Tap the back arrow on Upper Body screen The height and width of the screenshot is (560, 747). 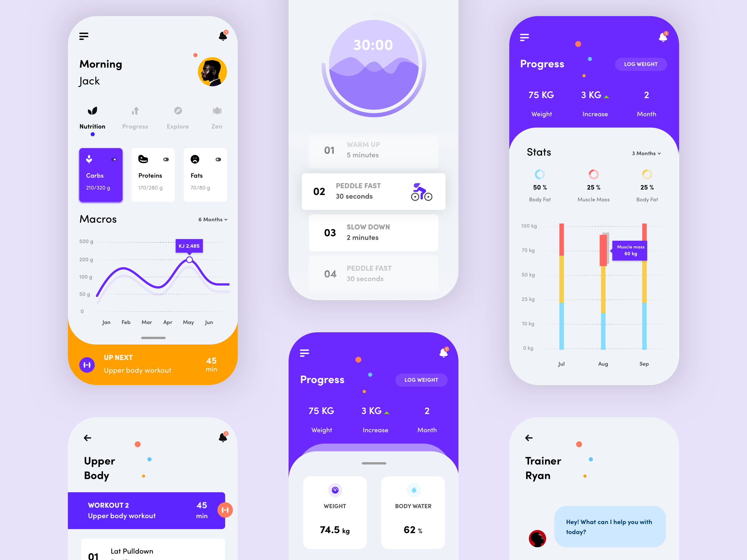tap(88, 438)
